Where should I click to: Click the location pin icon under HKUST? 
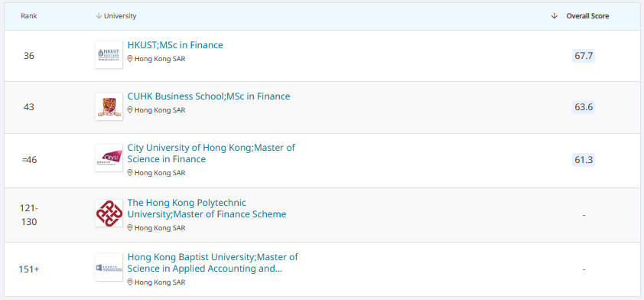[x=130, y=59]
